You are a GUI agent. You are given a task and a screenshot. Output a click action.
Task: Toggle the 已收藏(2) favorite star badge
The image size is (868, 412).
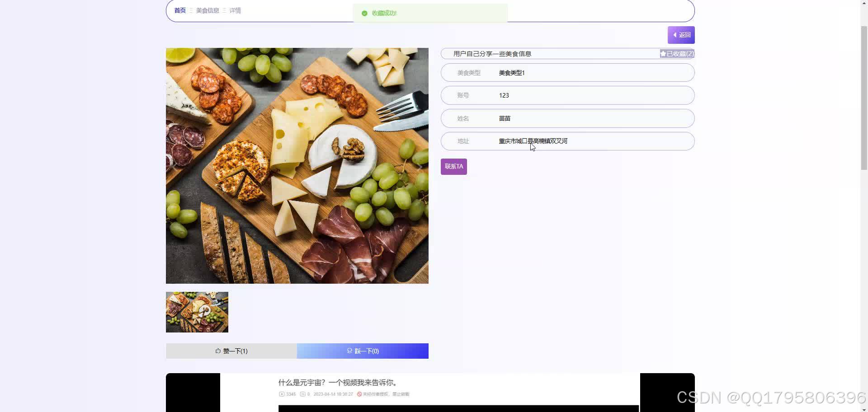(676, 54)
